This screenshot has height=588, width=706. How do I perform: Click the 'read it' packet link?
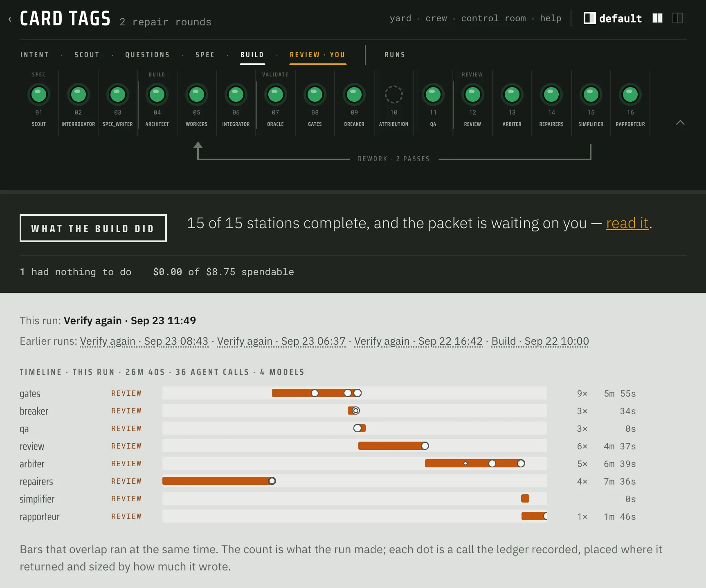point(627,223)
